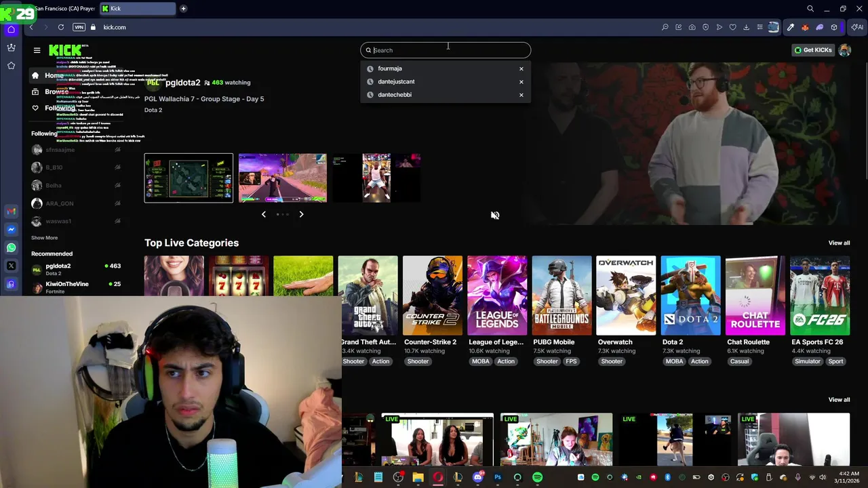868x488 pixels.
Task: Click the Get KICKs button
Action: (813, 50)
